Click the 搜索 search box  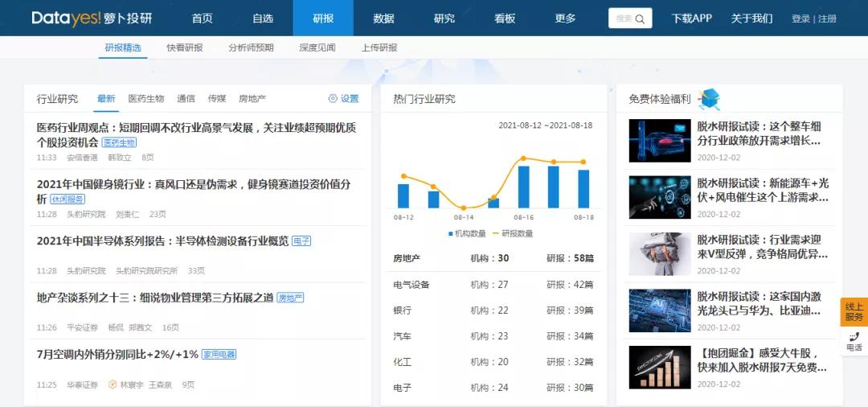(x=630, y=18)
